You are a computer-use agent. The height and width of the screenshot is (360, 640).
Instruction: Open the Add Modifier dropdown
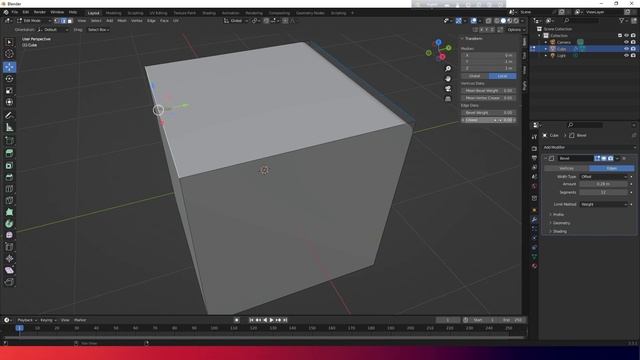pos(589,147)
